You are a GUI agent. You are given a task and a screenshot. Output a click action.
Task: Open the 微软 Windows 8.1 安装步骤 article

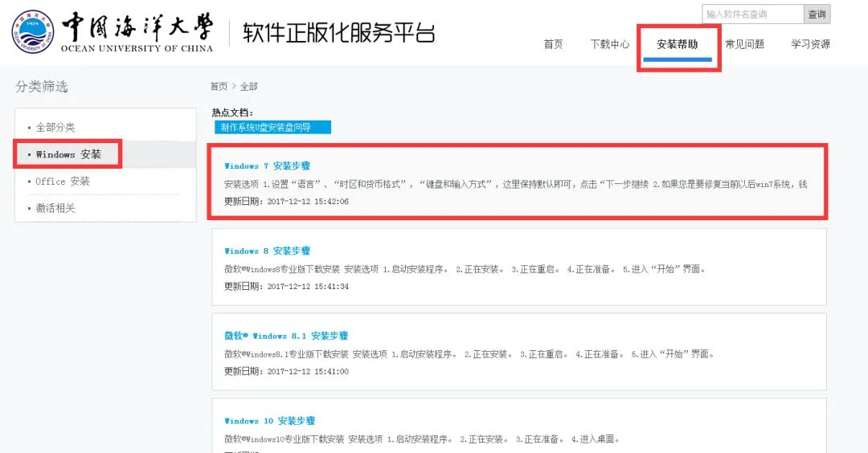pos(286,336)
